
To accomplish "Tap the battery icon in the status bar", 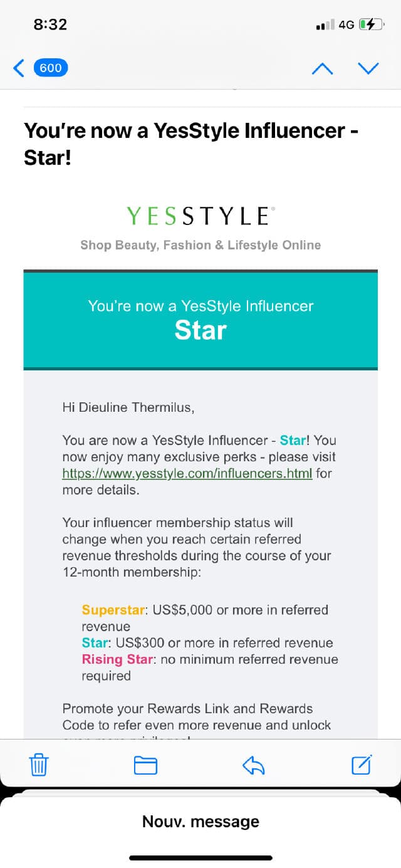I will [x=370, y=24].
